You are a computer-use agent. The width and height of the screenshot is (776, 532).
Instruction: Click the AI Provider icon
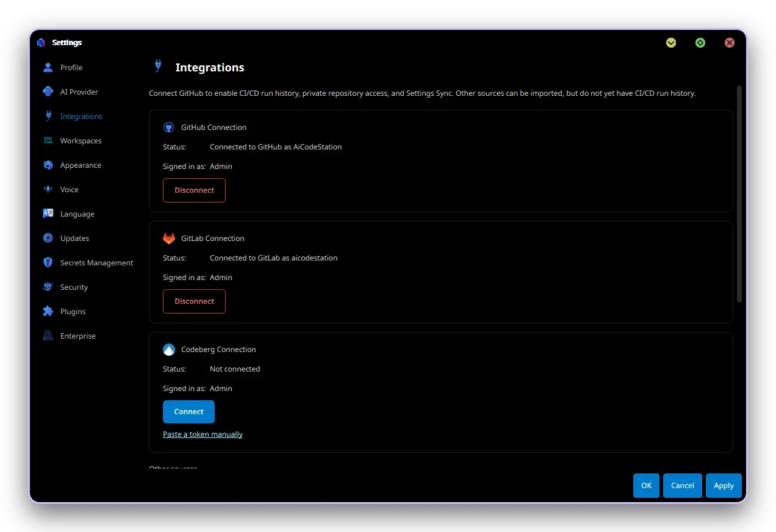coord(48,92)
